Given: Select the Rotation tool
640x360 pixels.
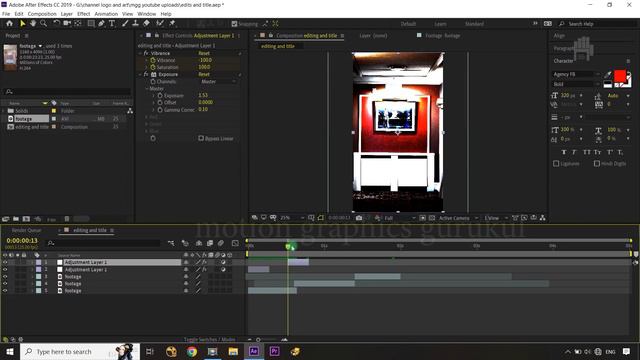Looking at the screenshot, I should tap(56, 24).
